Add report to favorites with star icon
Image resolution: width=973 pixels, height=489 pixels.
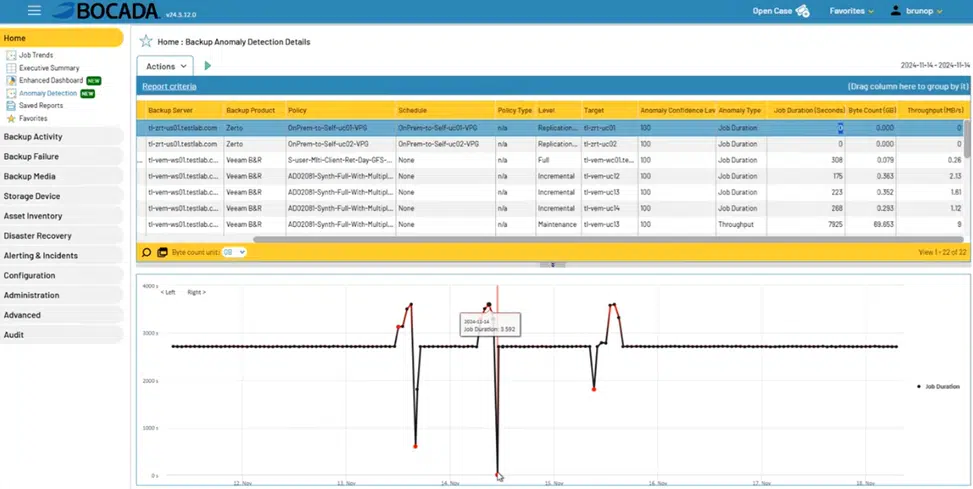click(146, 42)
